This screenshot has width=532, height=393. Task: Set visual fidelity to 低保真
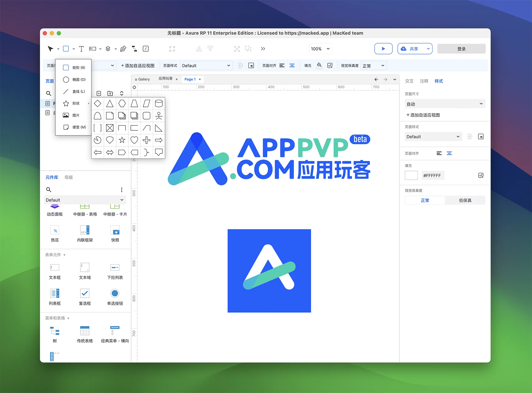point(465,200)
